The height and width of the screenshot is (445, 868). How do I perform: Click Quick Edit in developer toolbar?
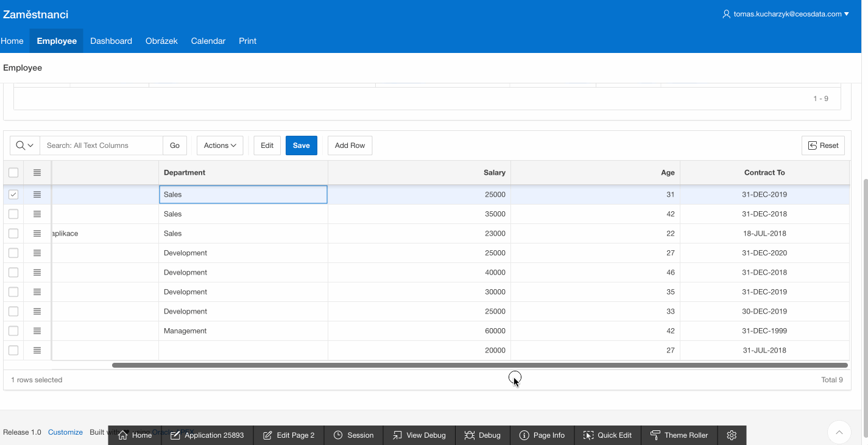pos(607,435)
